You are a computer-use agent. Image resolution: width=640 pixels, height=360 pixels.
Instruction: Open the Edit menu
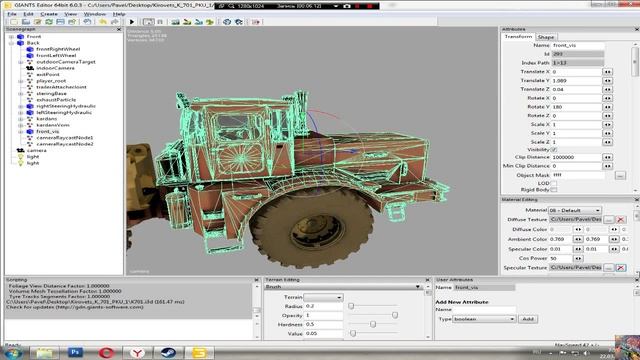28,14
